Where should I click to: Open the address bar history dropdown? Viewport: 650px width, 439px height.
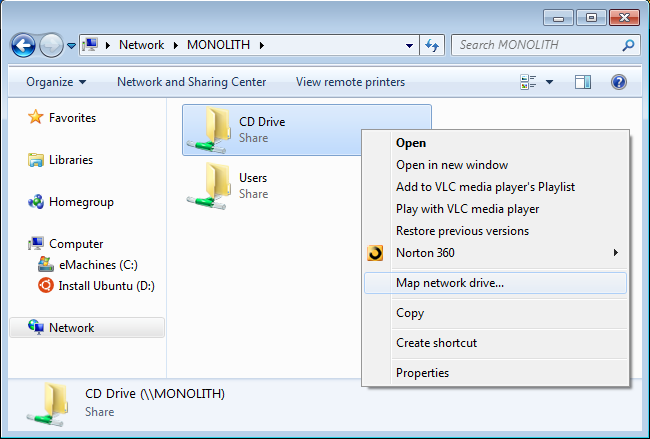(x=409, y=45)
